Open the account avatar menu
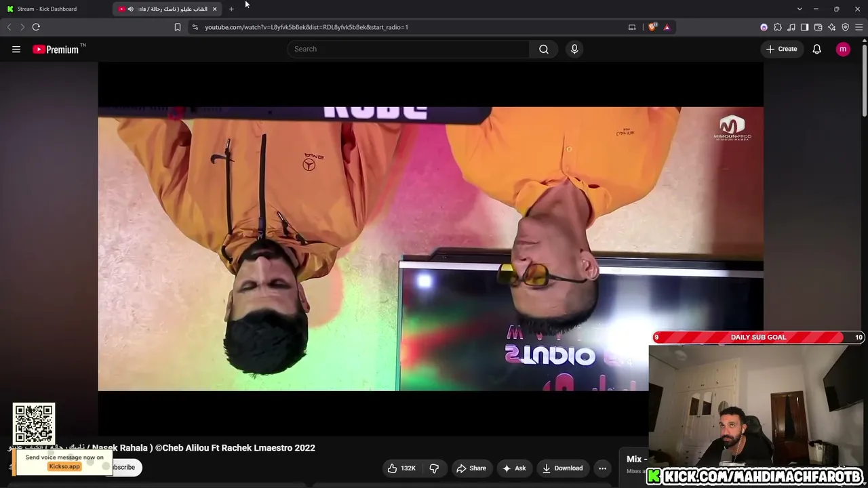 pyautogui.click(x=843, y=49)
